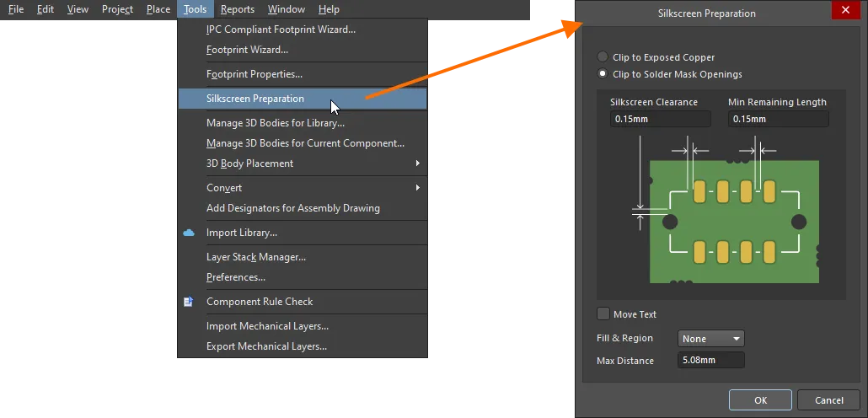Screen dimensions: 868x418
Task: Select Footprint Properties menu entry
Action: pyautogui.click(x=255, y=74)
